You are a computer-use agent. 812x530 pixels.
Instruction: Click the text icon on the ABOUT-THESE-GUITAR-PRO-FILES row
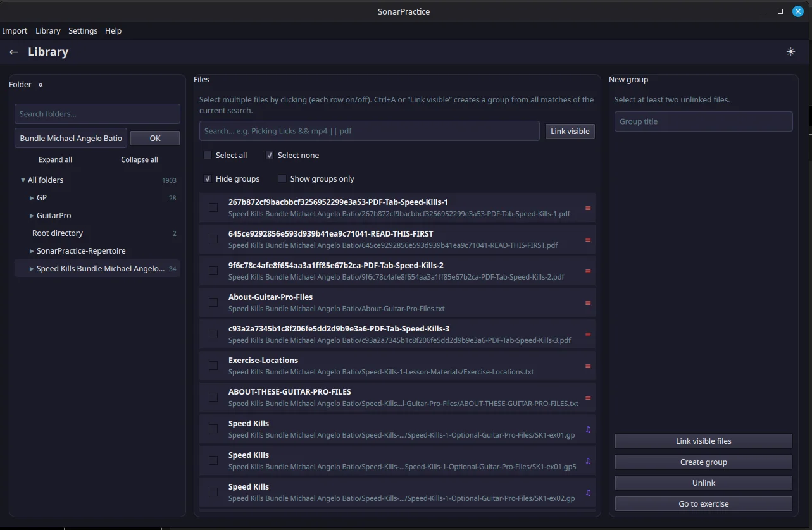pyautogui.click(x=588, y=398)
